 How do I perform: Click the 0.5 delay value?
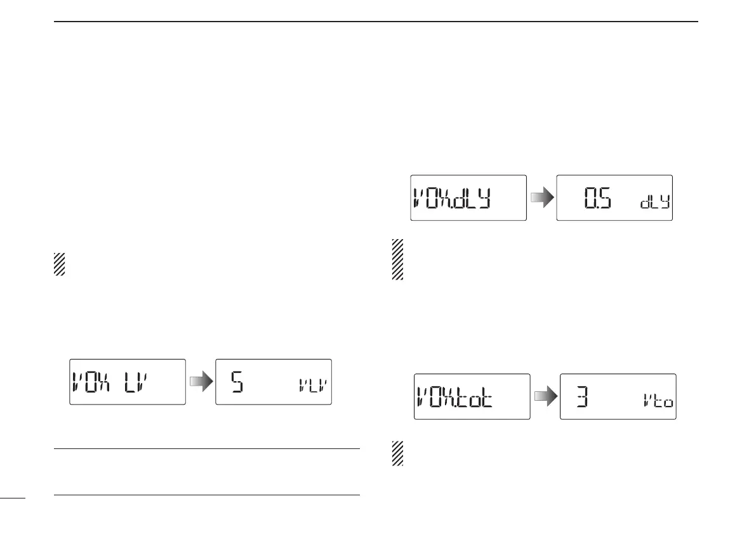598,198
